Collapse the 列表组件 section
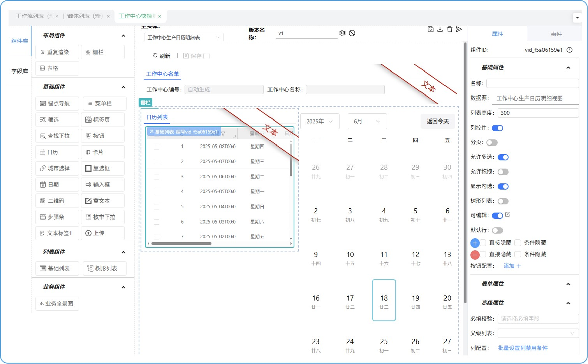The image size is (588, 364). (123, 252)
